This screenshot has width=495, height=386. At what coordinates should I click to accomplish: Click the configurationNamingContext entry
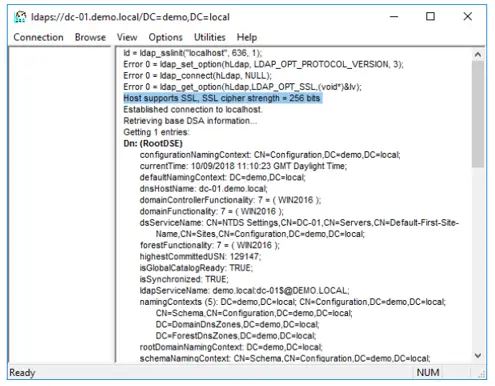coord(270,155)
